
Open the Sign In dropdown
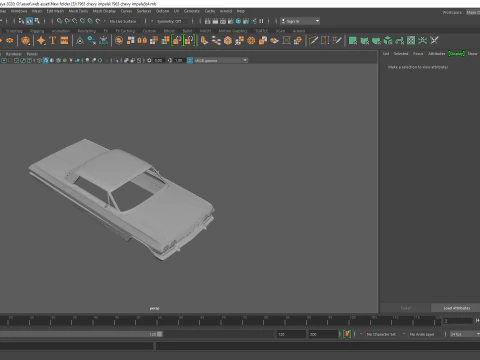pos(300,21)
